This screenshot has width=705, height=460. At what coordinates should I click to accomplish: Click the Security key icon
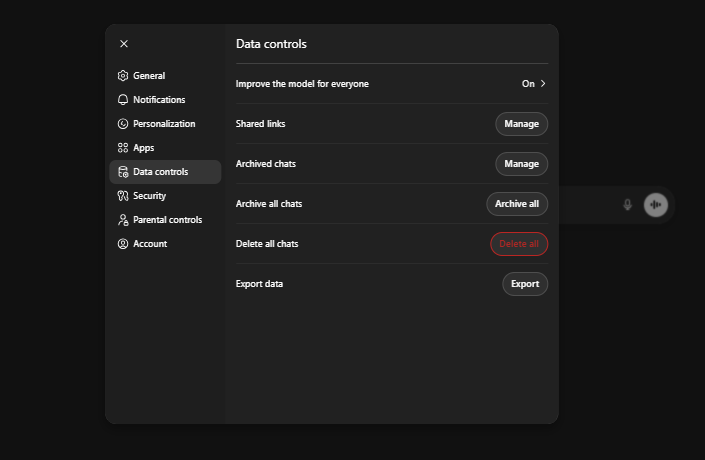click(123, 196)
